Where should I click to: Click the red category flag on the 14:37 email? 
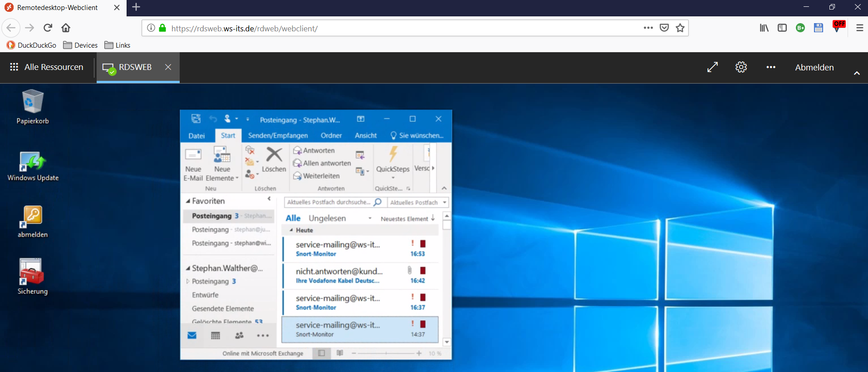[423, 324]
